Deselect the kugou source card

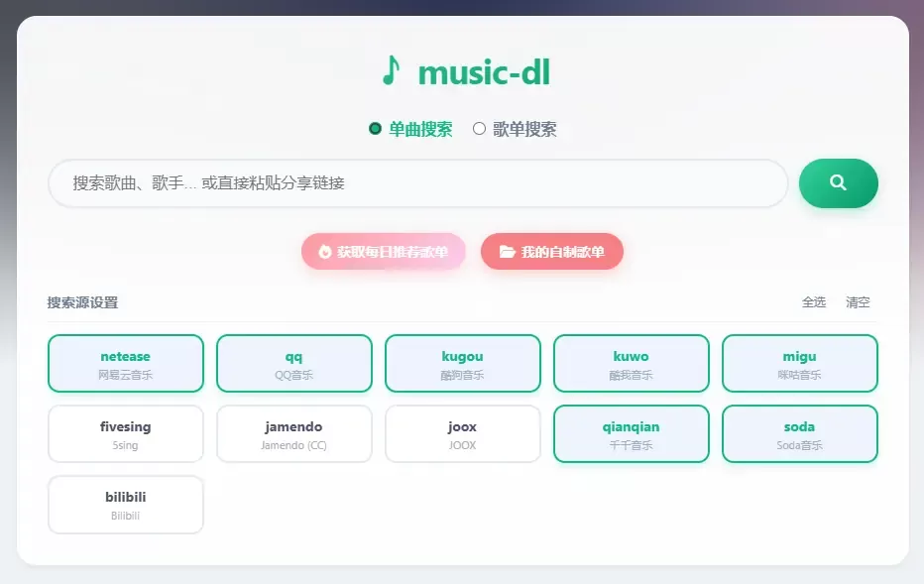(x=463, y=364)
